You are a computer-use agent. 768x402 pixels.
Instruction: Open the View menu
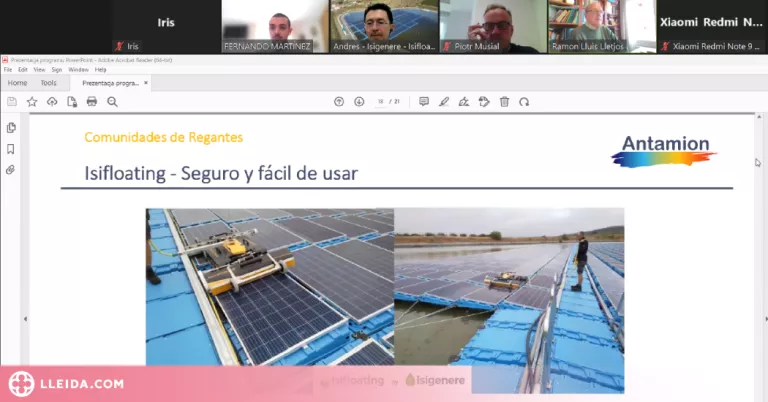pyautogui.click(x=39, y=70)
